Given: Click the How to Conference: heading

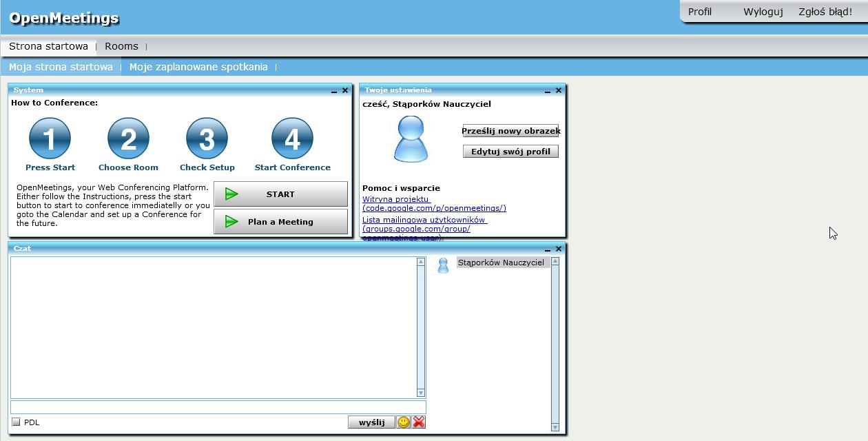Looking at the screenshot, I should click(x=54, y=103).
